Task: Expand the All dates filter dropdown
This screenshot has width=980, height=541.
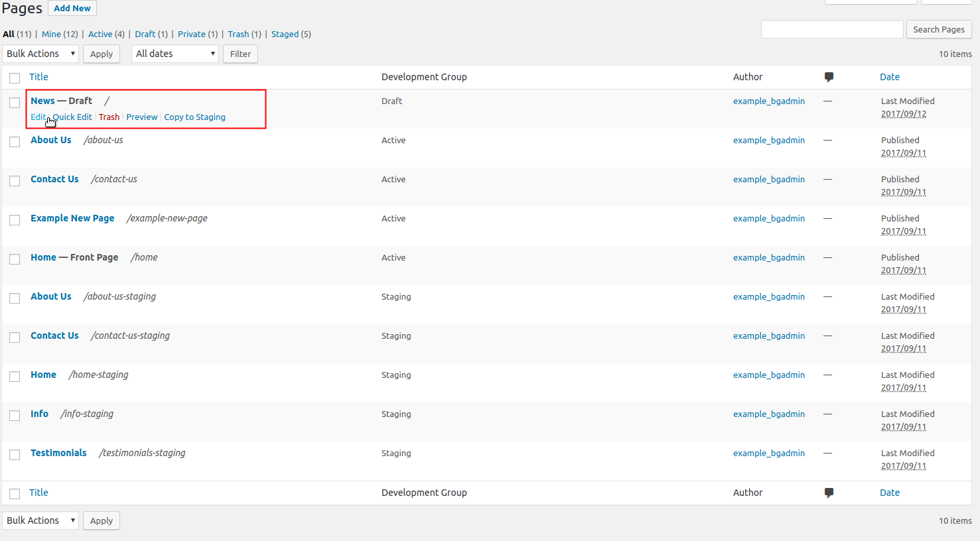Action: tap(175, 54)
